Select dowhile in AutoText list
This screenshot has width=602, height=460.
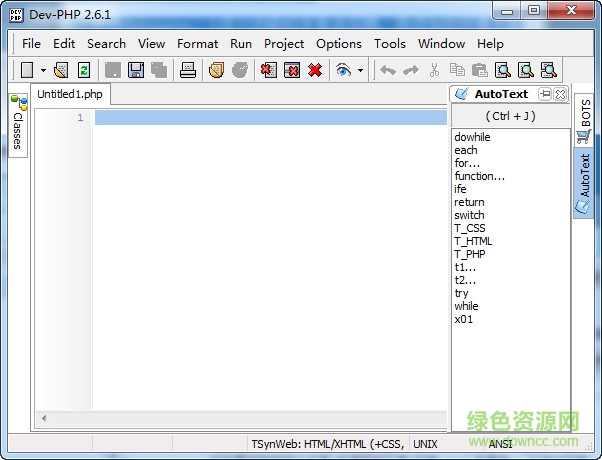tap(472, 137)
